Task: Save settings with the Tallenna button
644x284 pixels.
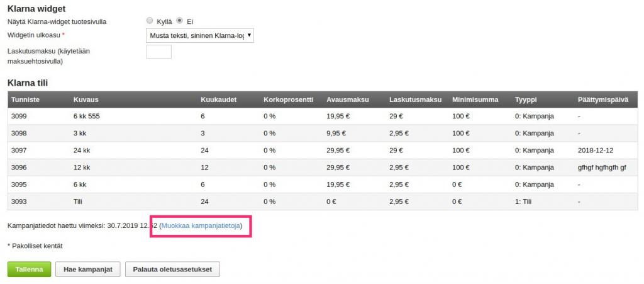Action: [29, 270]
